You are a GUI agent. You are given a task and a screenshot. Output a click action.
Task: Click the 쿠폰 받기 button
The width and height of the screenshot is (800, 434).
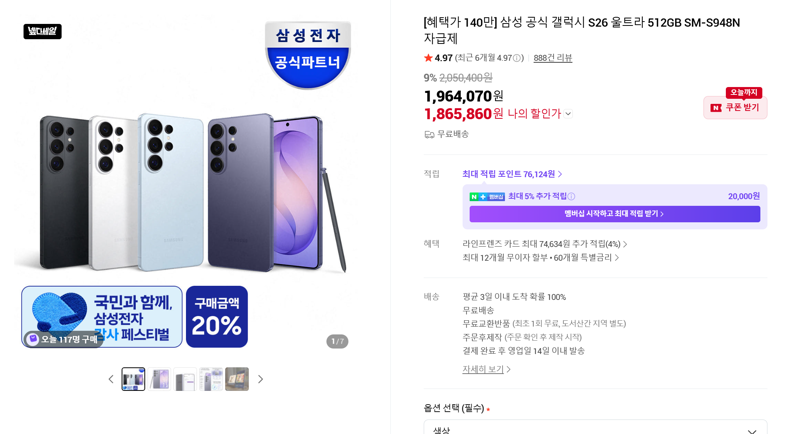[735, 108]
